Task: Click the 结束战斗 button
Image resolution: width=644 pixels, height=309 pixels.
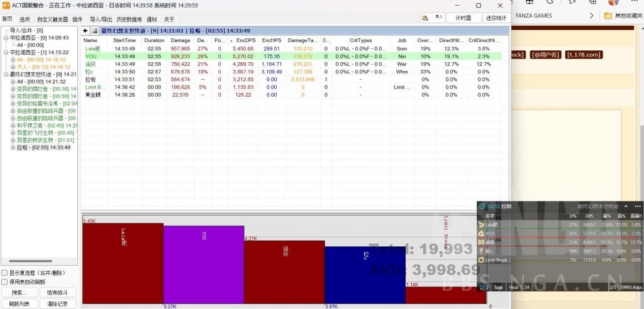Action: coord(58,293)
